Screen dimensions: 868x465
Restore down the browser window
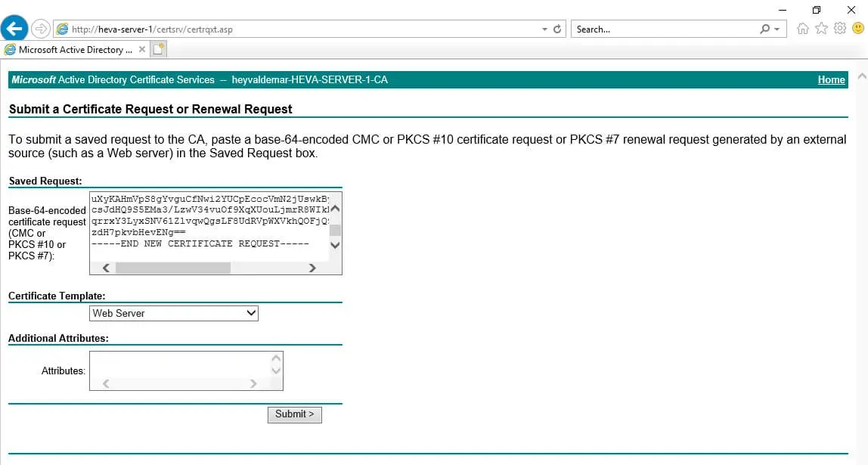[x=817, y=10]
